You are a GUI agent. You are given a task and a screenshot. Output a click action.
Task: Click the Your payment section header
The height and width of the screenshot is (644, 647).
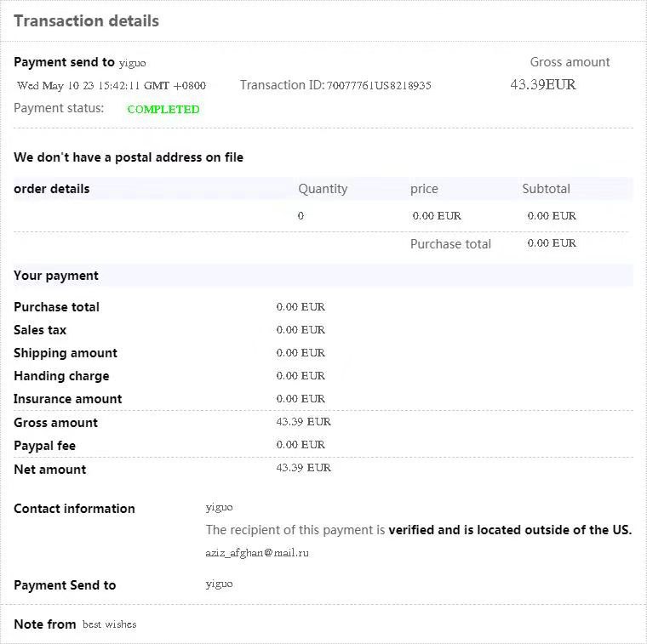pyautogui.click(x=56, y=276)
